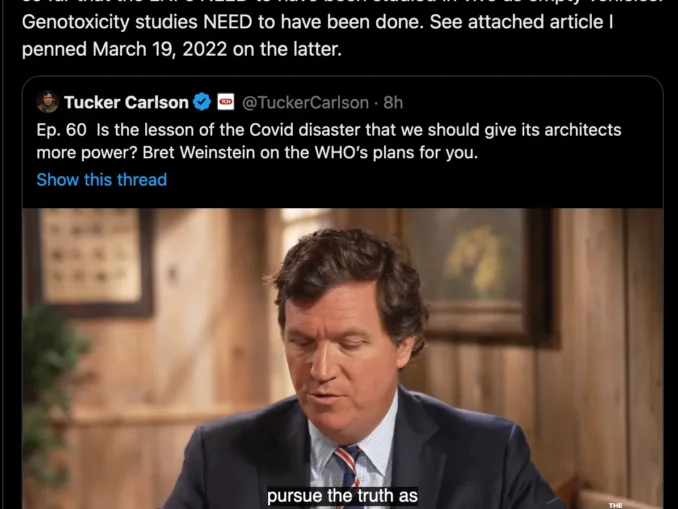Open Tucker Carlson's profile avatar
This screenshot has height=509, width=678.
click(48, 102)
